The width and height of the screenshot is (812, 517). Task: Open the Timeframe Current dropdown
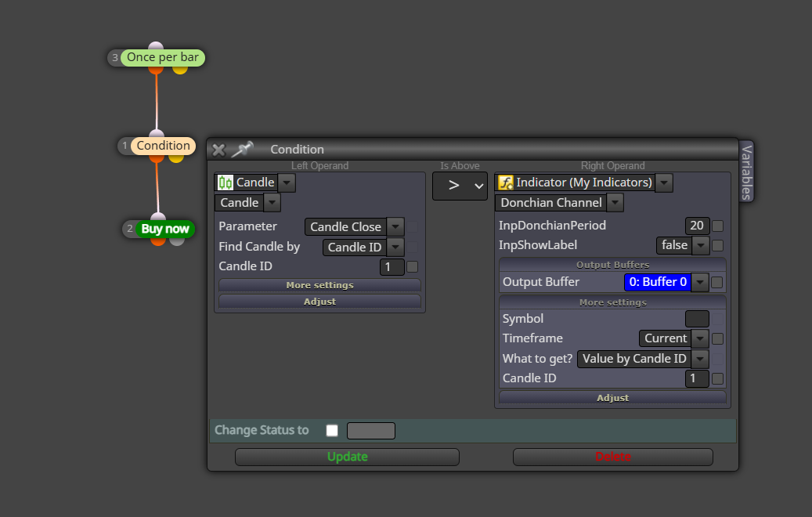coord(700,339)
